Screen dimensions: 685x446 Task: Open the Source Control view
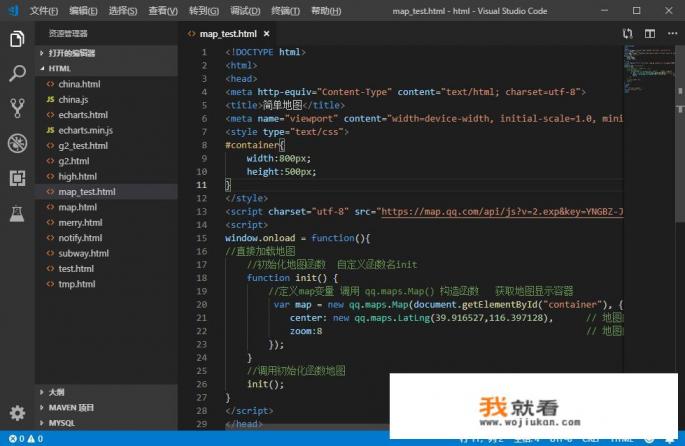pyautogui.click(x=17, y=108)
